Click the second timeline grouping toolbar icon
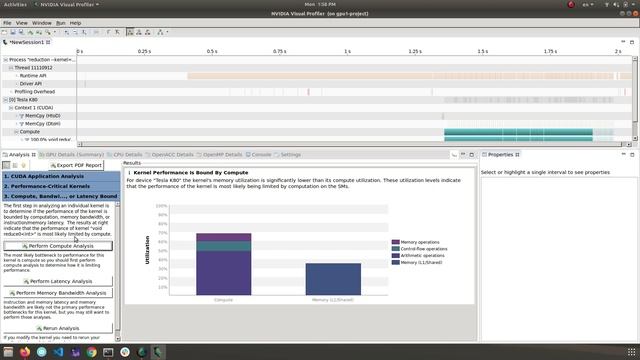 click(139, 32)
